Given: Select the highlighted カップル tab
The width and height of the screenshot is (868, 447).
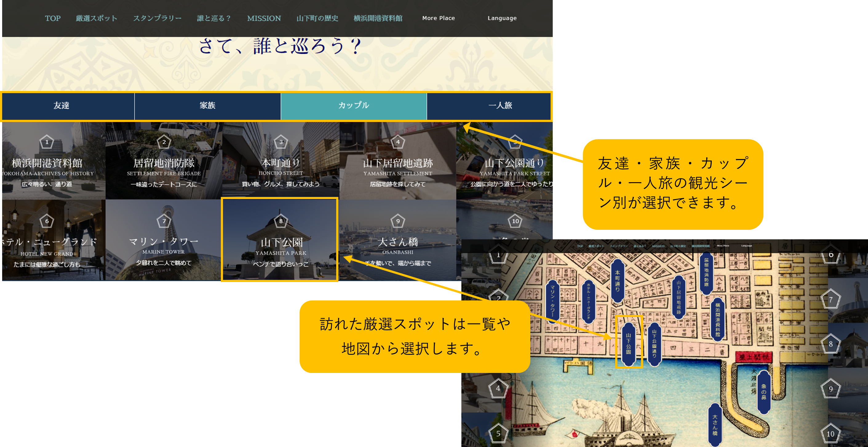Looking at the screenshot, I should tap(353, 106).
